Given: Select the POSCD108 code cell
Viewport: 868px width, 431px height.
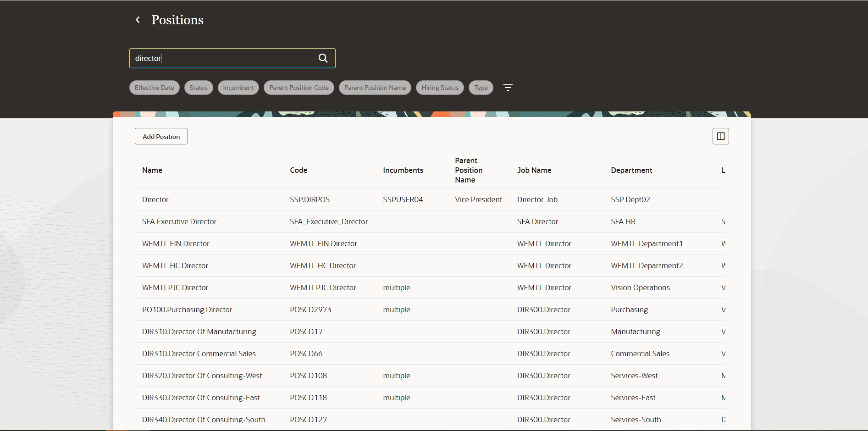Looking at the screenshot, I should (x=309, y=376).
